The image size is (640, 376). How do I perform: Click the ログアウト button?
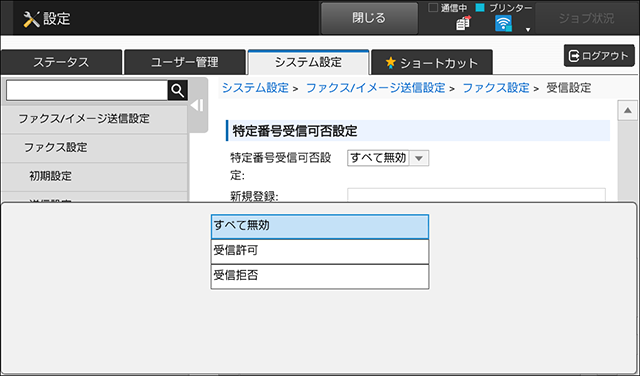[599, 56]
